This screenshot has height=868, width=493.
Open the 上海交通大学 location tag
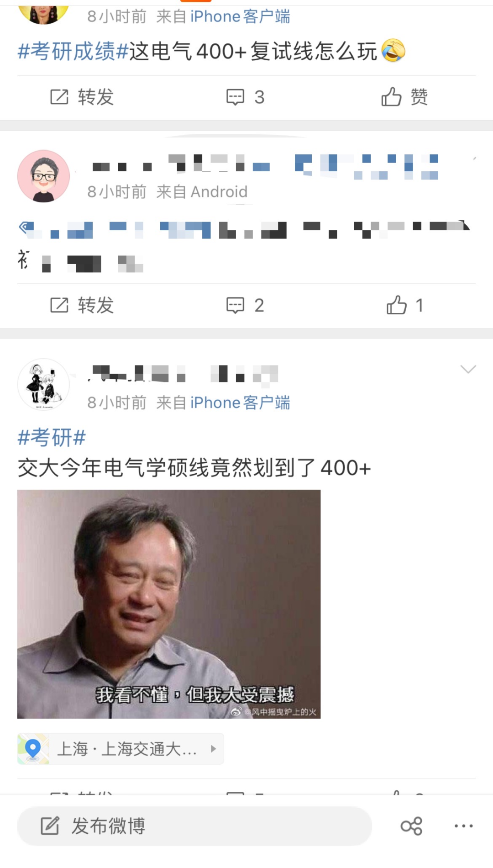click(x=121, y=749)
